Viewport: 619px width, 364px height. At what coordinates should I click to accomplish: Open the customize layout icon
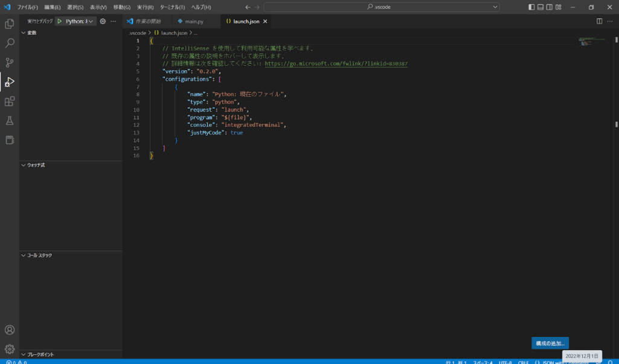point(558,7)
